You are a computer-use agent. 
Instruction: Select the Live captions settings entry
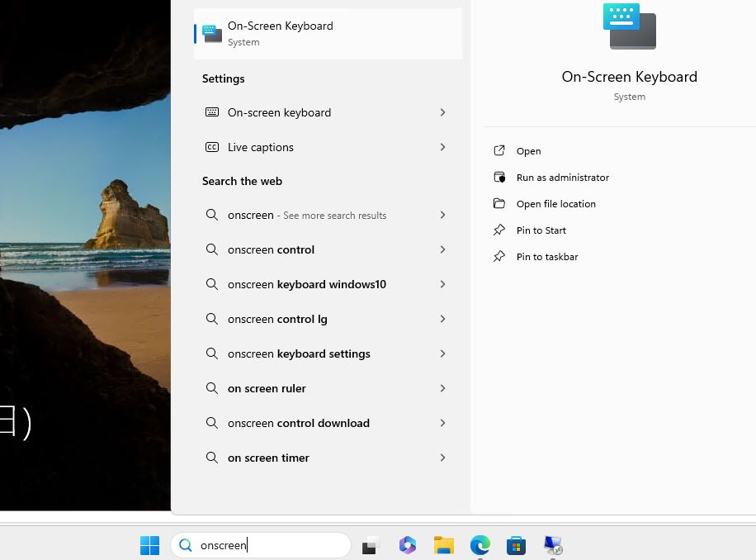(328, 147)
